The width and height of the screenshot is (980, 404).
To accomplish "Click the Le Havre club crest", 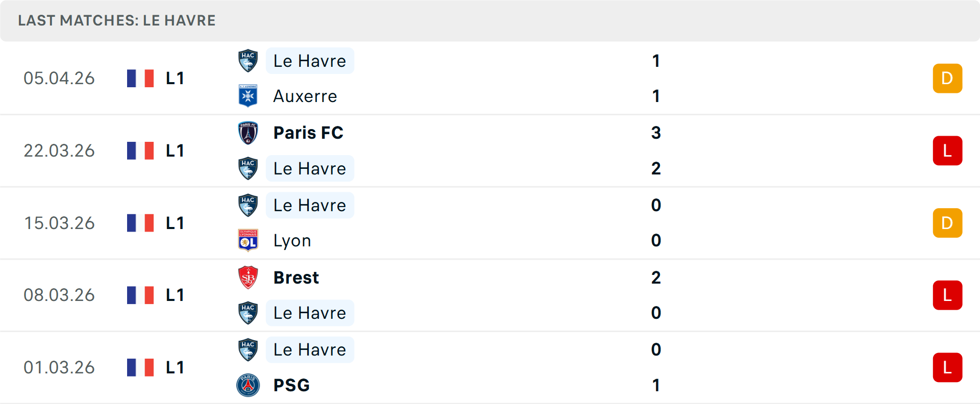I will pos(248,61).
